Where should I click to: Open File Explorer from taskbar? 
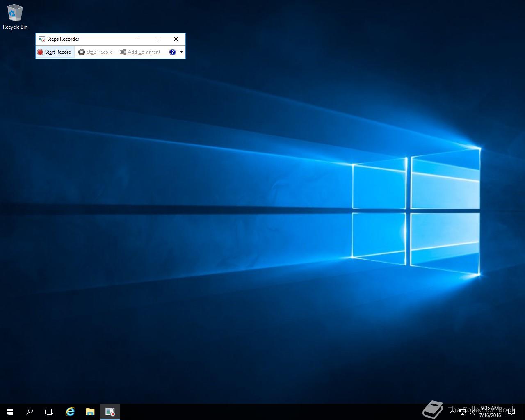90,412
